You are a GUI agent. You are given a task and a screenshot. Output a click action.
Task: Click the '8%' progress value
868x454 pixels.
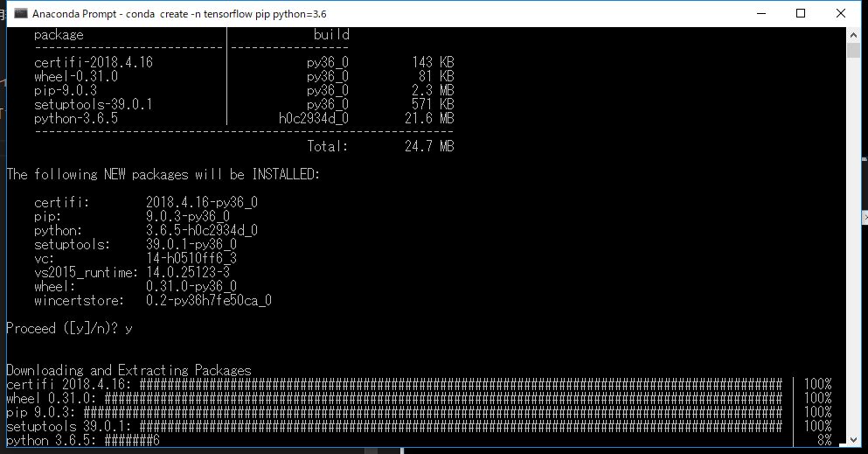click(x=824, y=440)
